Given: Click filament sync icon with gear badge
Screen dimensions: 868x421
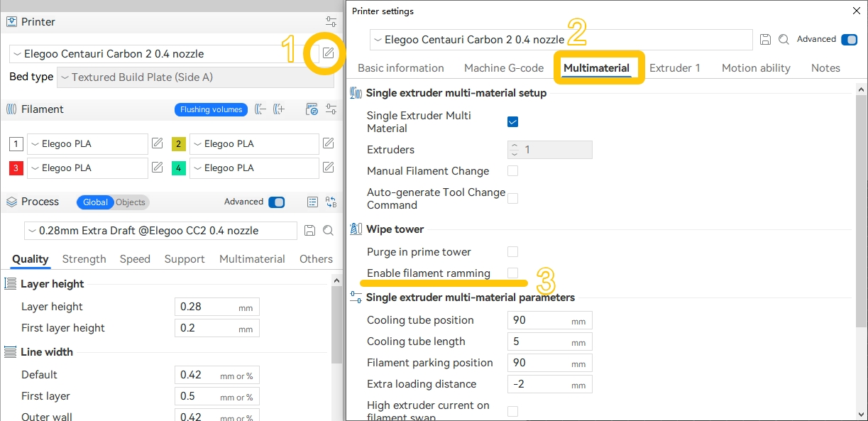Looking at the screenshot, I should (312, 109).
